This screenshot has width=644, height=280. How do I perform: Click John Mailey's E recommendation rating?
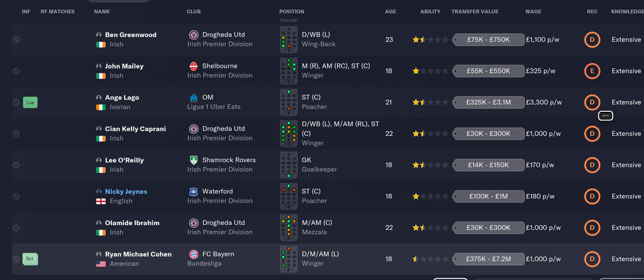(591, 71)
